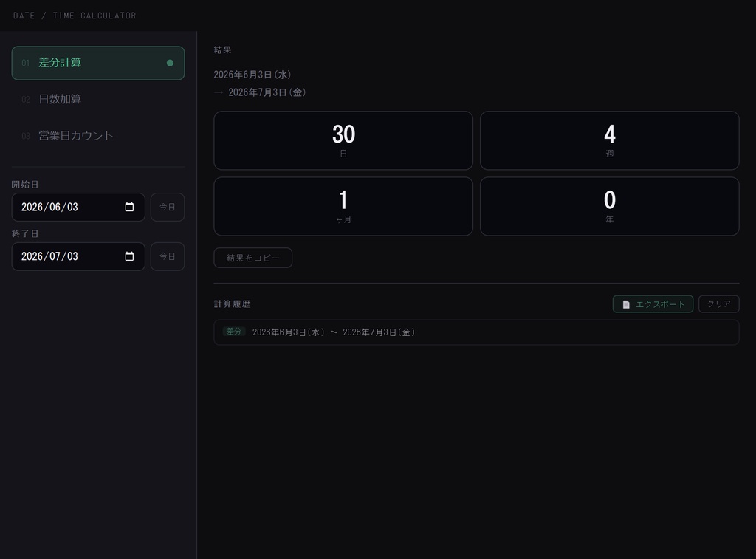Viewport: 756px width, 559px height.
Task: Open calendar picker for end date 2026/07/03
Action: pos(129,256)
